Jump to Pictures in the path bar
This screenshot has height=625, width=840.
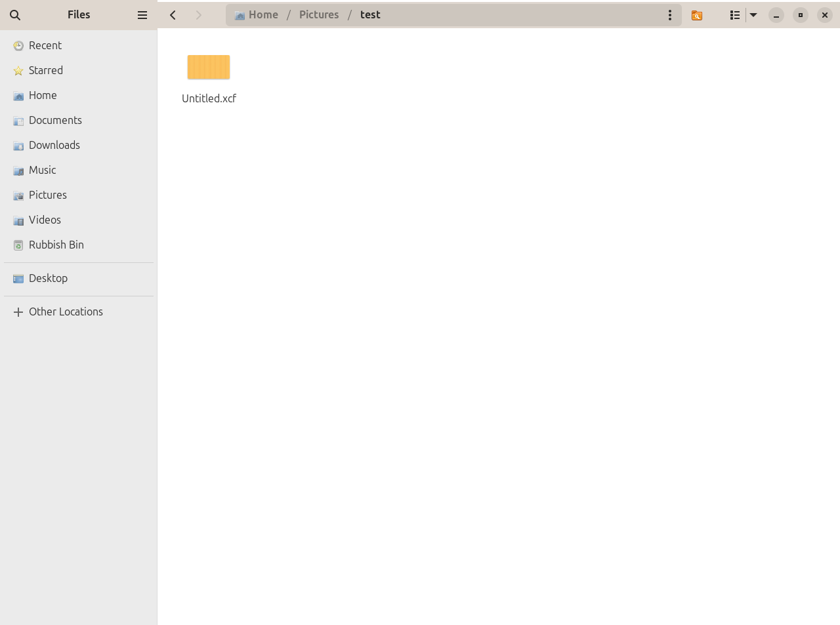pos(319,15)
